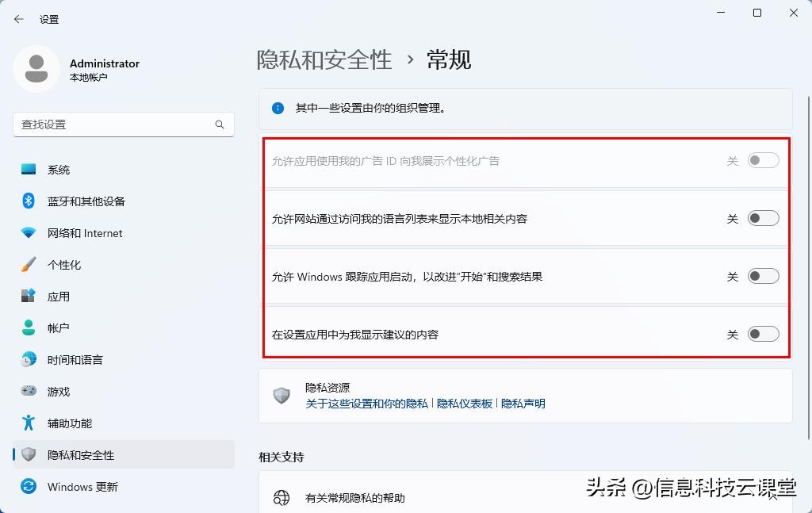The height and width of the screenshot is (513, 812).
Task: Click the 隐私资源 shield icon
Action: [x=282, y=395]
